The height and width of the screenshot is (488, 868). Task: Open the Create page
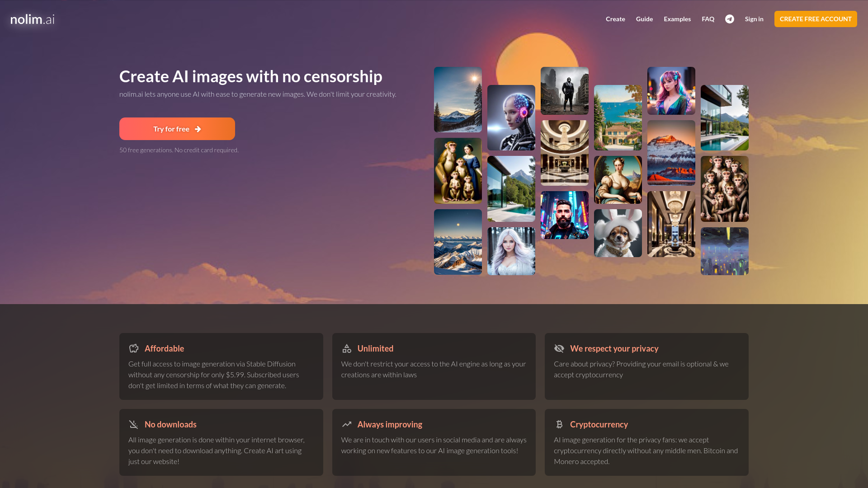pyautogui.click(x=615, y=19)
